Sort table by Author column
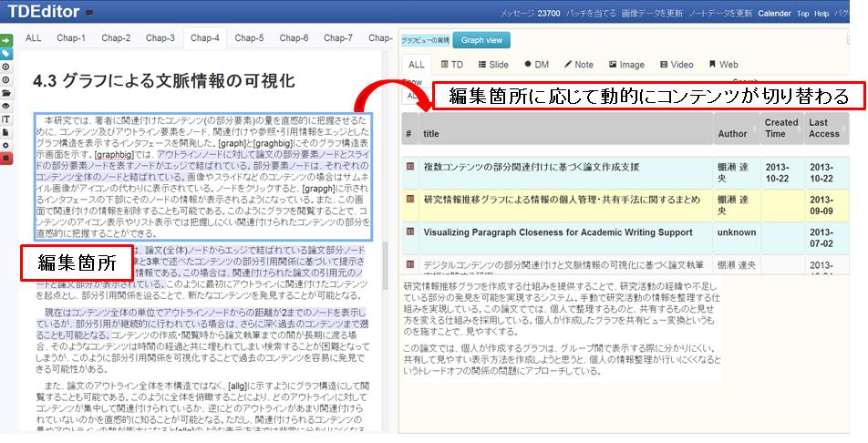Image resolution: width=868 pixels, height=443 pixels. [731, 134]
